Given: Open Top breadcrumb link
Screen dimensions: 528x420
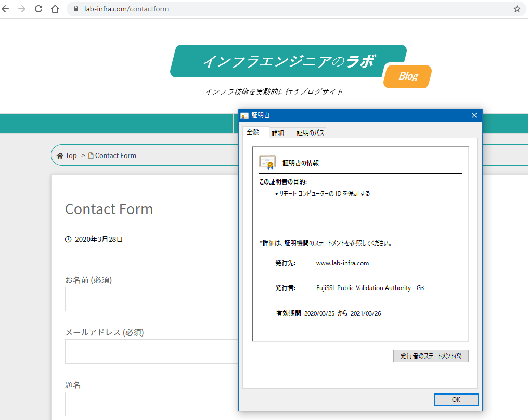Looking at the screenshot, I should click(x=71, y=155).
